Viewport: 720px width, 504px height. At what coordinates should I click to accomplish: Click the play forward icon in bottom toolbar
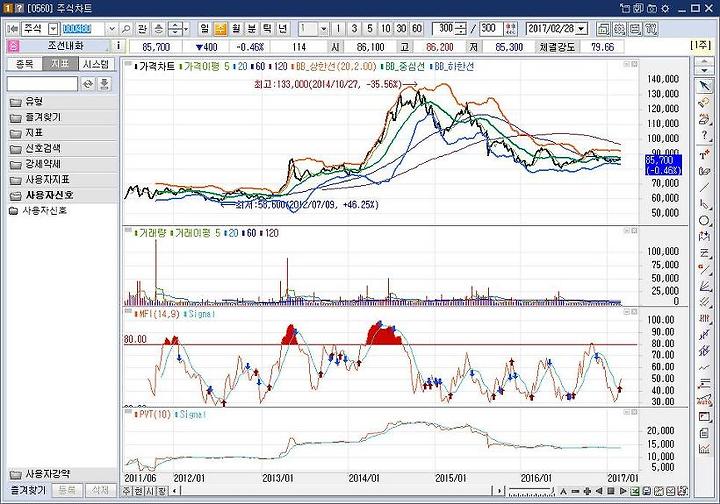623,491
